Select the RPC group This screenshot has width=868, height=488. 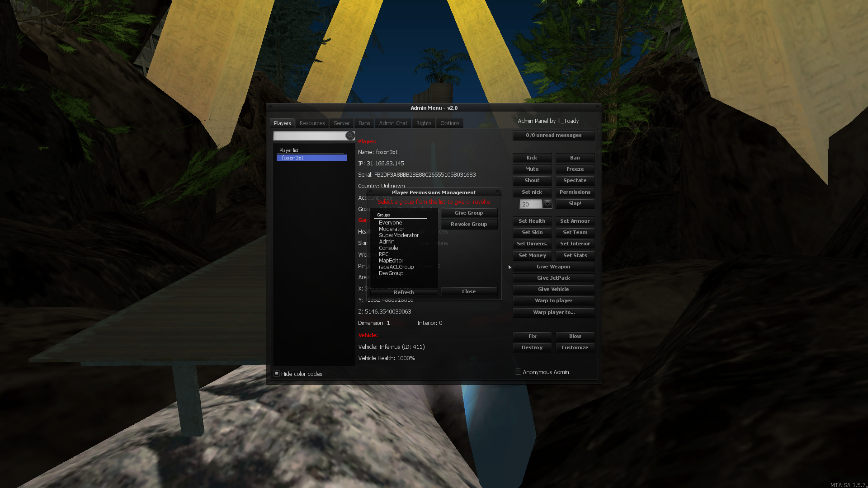pyautogui.click(x=383, y=254)
